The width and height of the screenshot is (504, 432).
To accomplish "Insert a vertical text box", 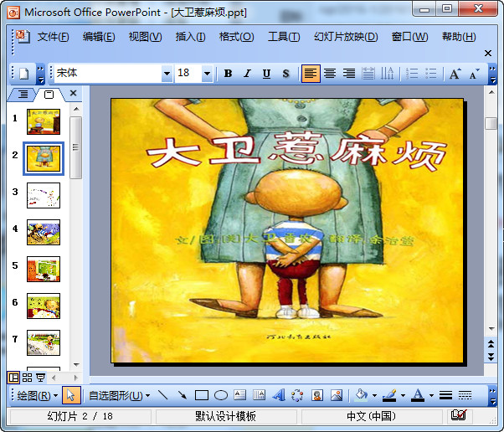I will coord(259,395).
